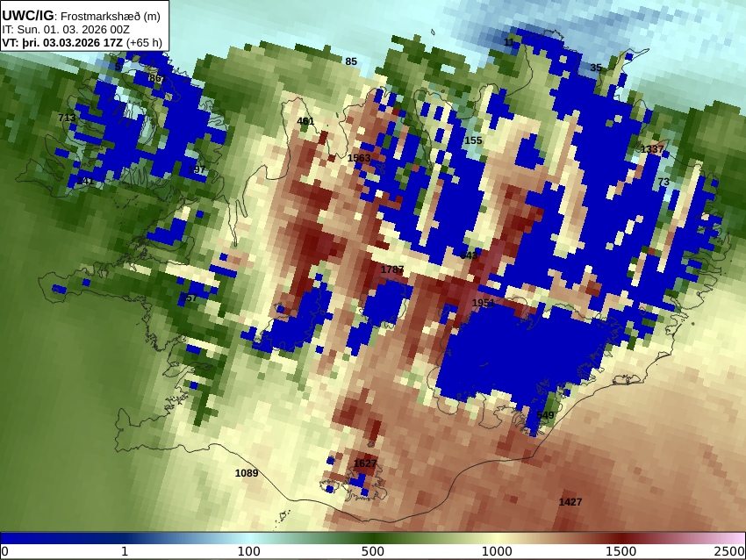Click the 73 value in the east
Viewport: 746px width, 560px height.
664,182
